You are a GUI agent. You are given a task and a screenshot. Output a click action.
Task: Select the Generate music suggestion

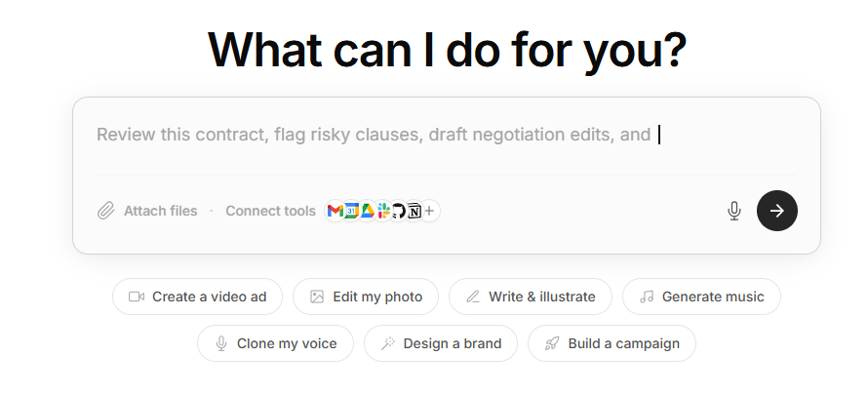pos(701,297)
